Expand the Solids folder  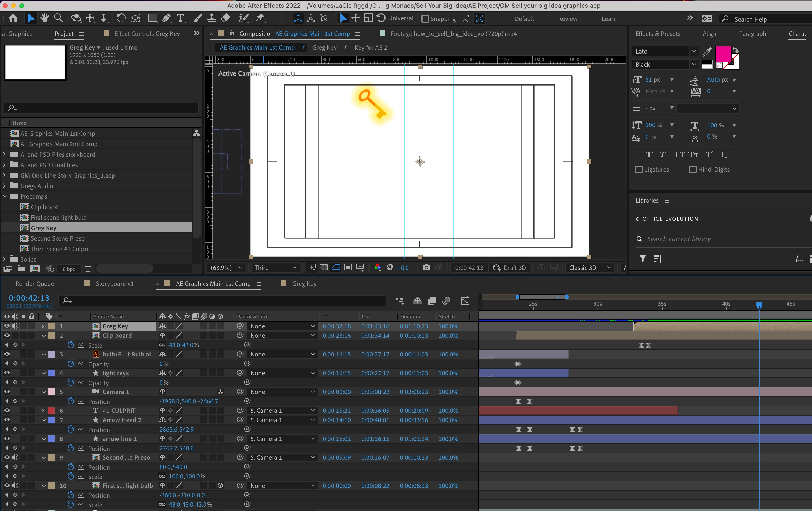pos(4,259)
